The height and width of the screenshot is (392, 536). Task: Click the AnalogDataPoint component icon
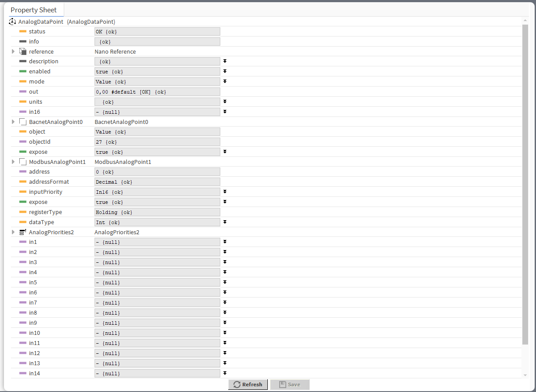pyautogui.click(x=12, y=21)
